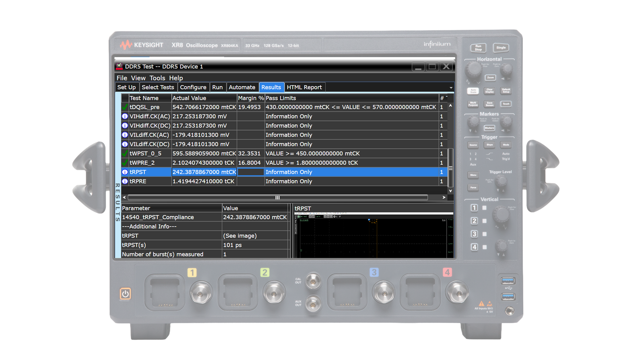Viewport: 644px width, 362px height.
Task: Click the info icon beside VIHdiff.CK(AC)
Action: [124, 116]
